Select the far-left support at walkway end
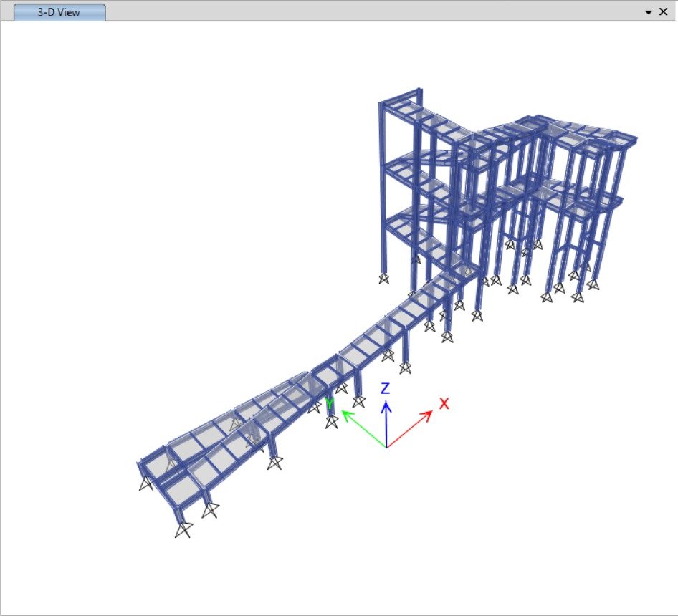 coord(145,483)
